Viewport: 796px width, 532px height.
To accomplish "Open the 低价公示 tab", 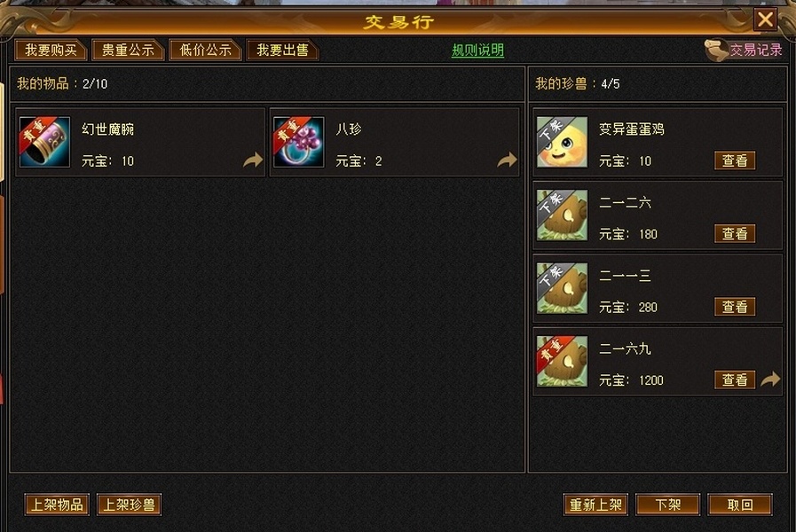I will [x=205, y=50].
